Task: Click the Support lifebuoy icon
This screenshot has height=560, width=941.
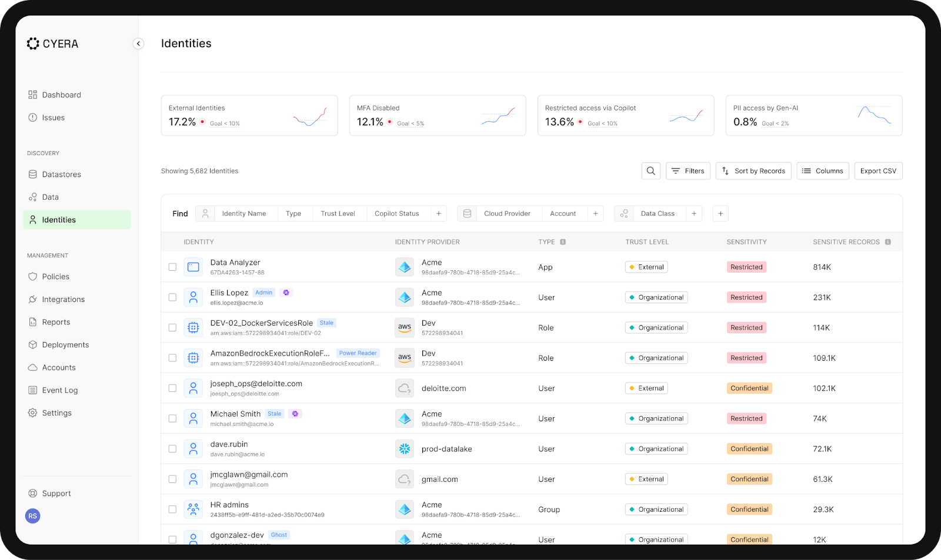Action: (33, 494)
